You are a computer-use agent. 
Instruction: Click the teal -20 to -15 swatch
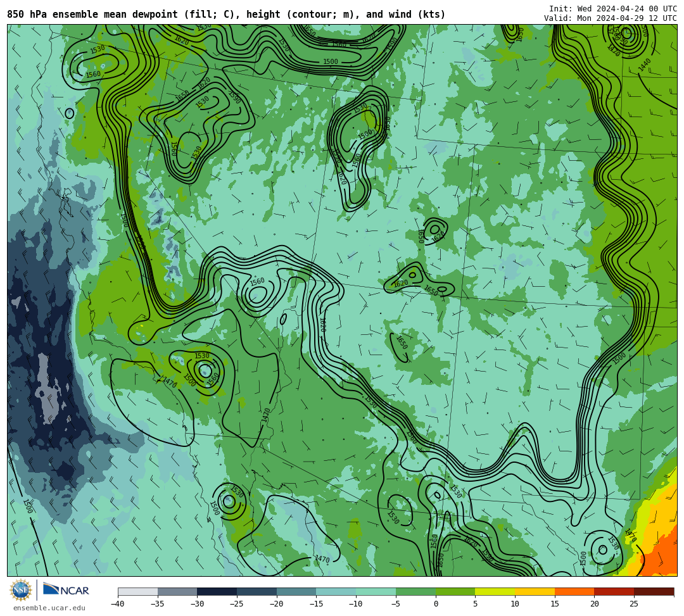click(296, 591)
